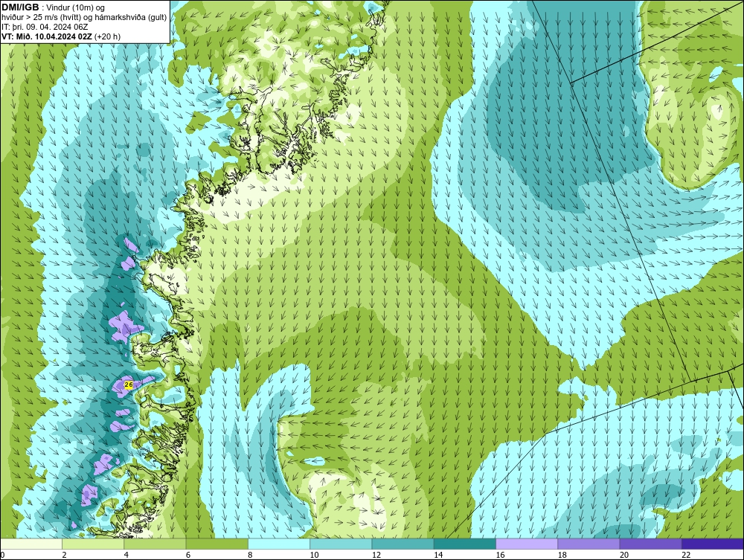Select the 18–20 m/s purple swatch

pyautogui.click(x=589, y=544)
